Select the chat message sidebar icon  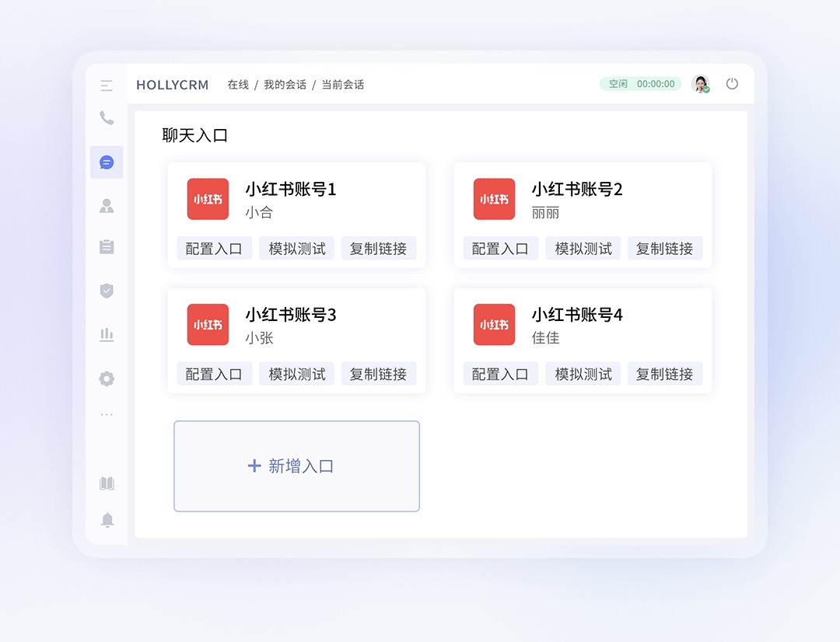coord(107,162)
